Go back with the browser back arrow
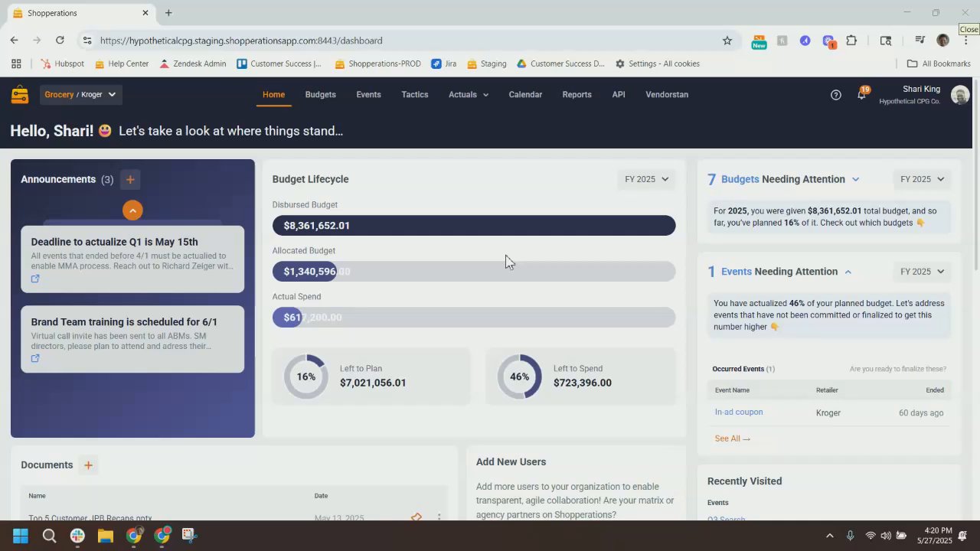980x551 pixels. tap(15, 41)
